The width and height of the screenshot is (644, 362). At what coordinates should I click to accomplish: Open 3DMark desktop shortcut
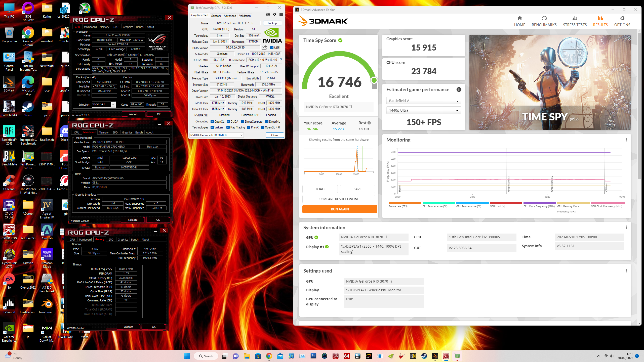click(x=9, y=84)
